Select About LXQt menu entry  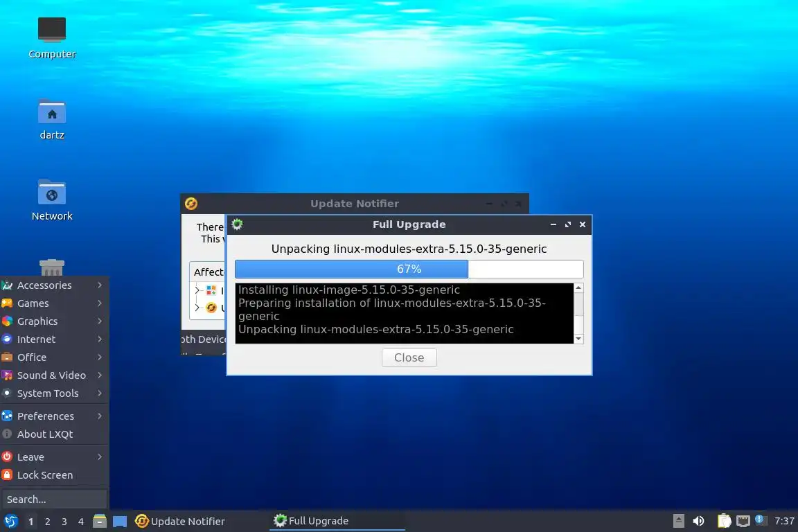click(55, 434)
